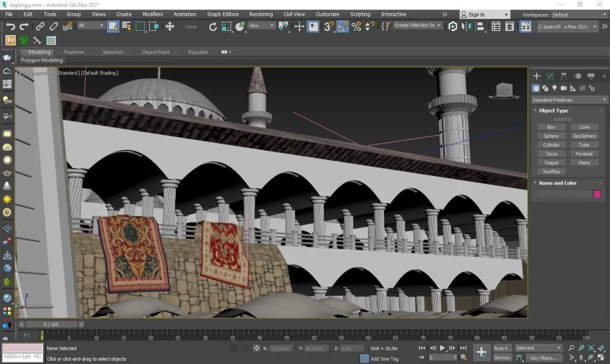The height and width of the screenshot is (364, 610).
Task: Click the Select and Link chain icon
Action: pos(40,26)
